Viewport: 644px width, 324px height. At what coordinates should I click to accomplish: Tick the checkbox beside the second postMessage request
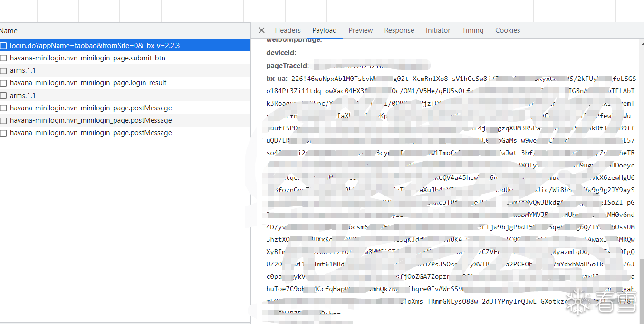3,120
